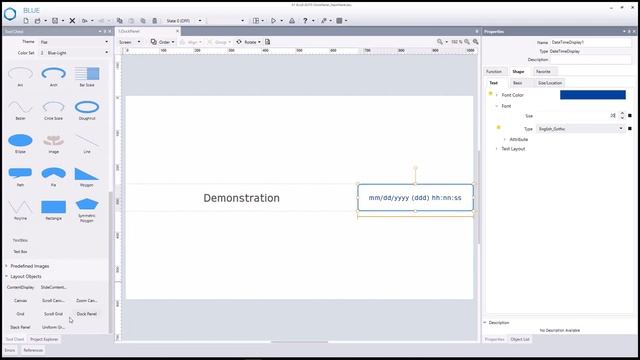The height and width of the screenshot is (360, 640).
Task: Open the Object List tab
Action: 520,339
